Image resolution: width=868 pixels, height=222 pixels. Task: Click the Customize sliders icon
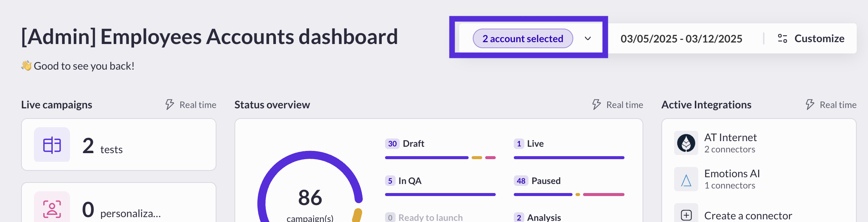pyautogui.click(x=783, y=38)
